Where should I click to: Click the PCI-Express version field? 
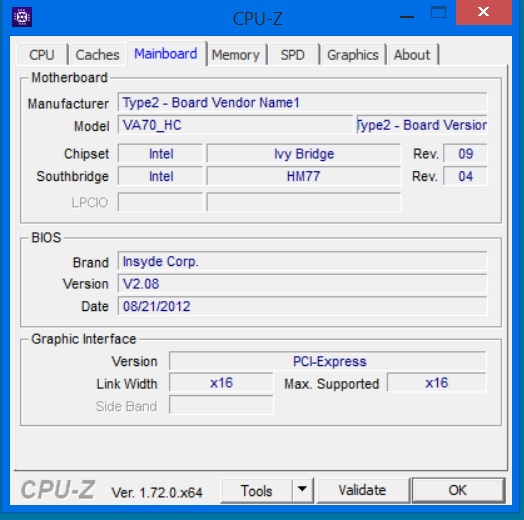click(328, 361)
